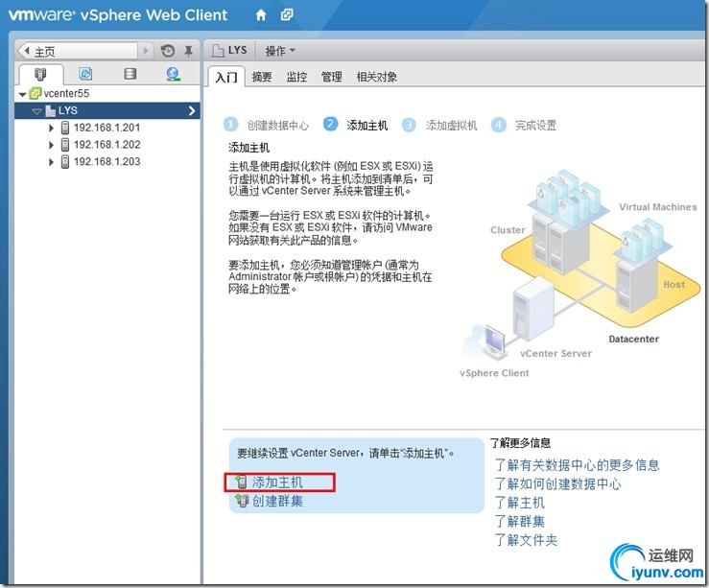Click the 主页 back navigation field

pyautogui.click(x=78, y=51)
